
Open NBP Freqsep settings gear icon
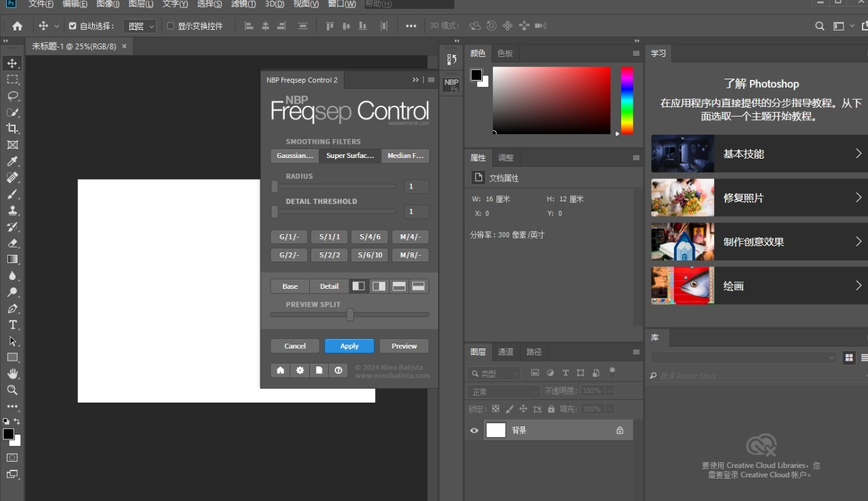300,370
